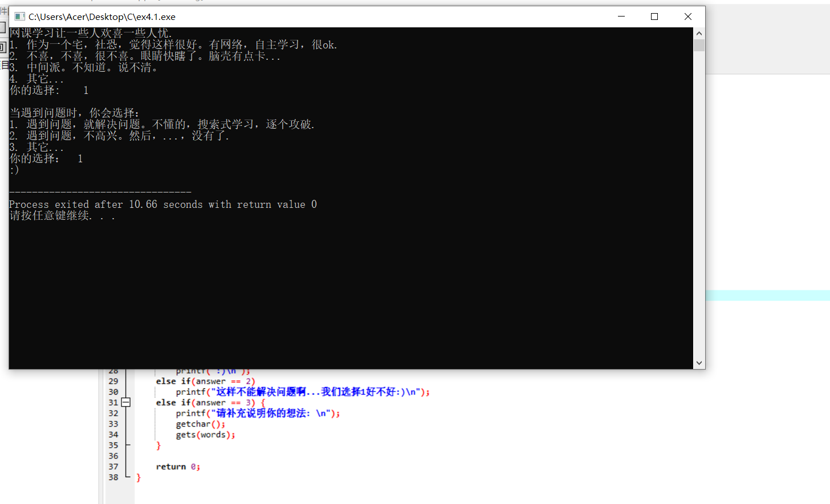Click console option '1. 遇到问题，就解决问题'
The height and width of the screenshot is (504, 830).
pyautogui.click(x=162, y=125)
